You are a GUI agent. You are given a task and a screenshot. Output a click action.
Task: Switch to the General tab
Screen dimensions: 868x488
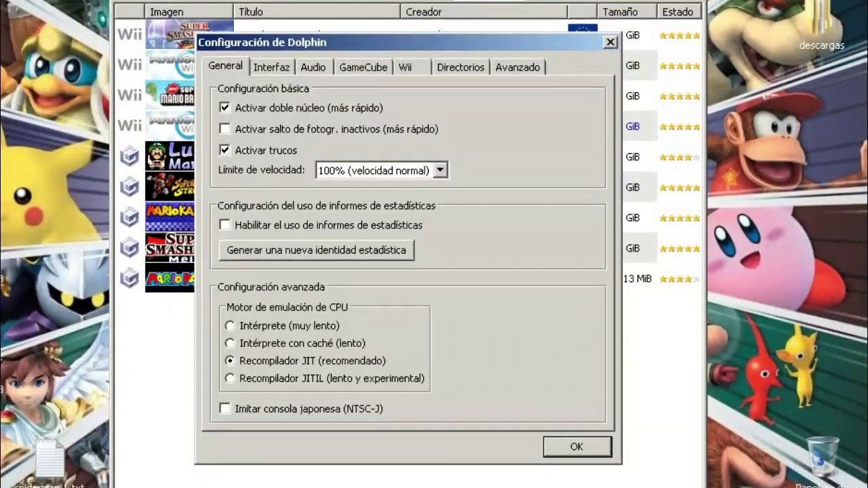point(225,66)
